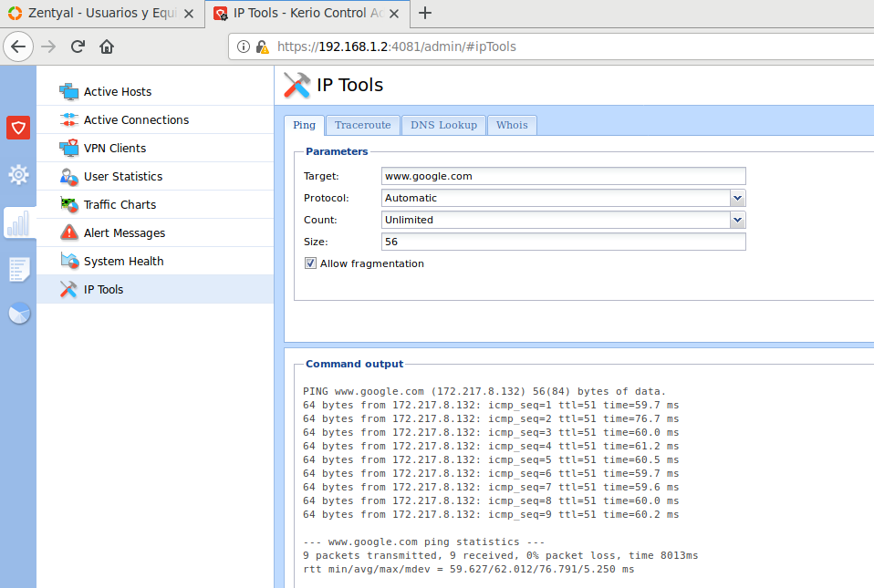The width and height of the screenshot is (874, 588).
Task: Click the icmp_seq=5 ping output line
Action: coord(491,460)
